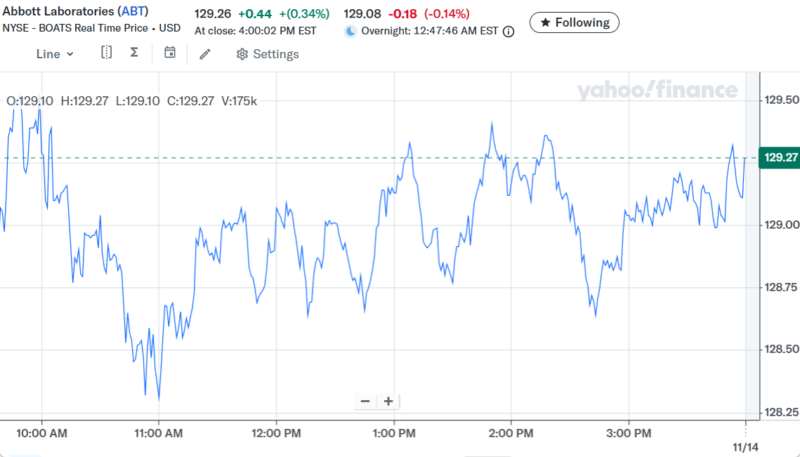
Task: Open the Line chart type dropdown
Action: 54,54
